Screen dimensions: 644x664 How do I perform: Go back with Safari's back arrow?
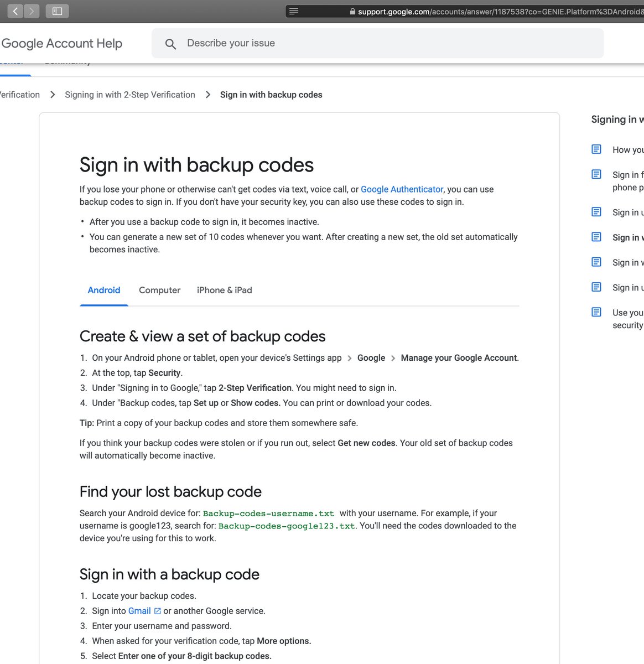[15, 11]
